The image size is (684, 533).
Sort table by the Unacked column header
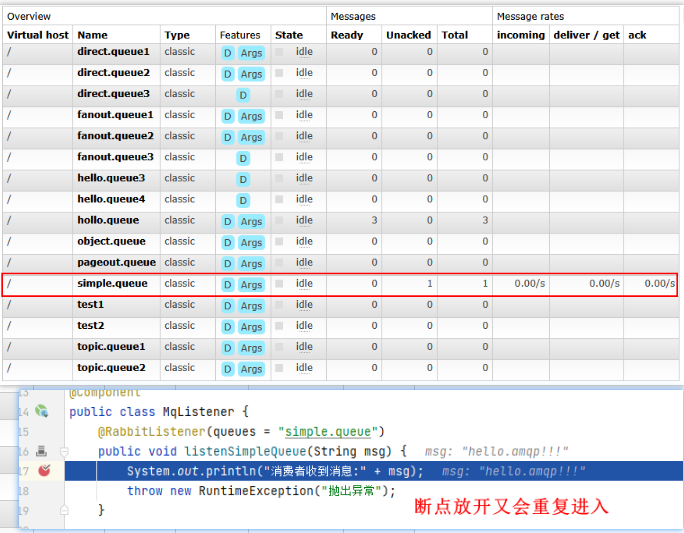click(x=408, y=35)
